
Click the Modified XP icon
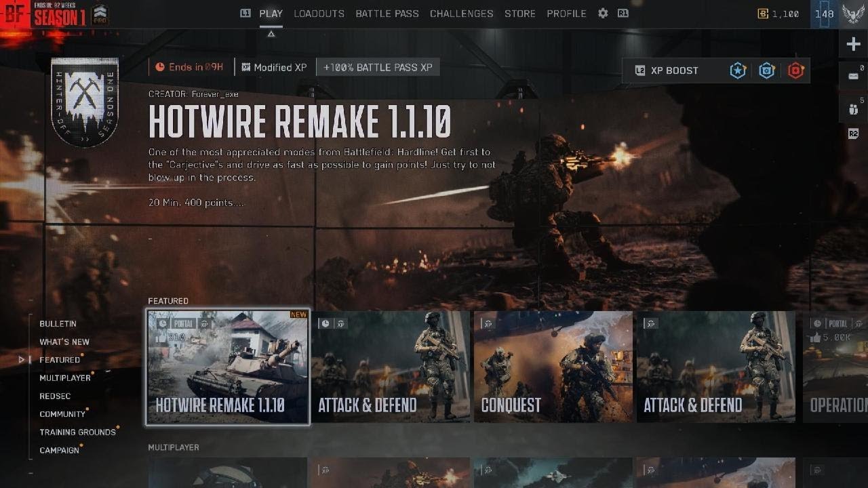246,68
